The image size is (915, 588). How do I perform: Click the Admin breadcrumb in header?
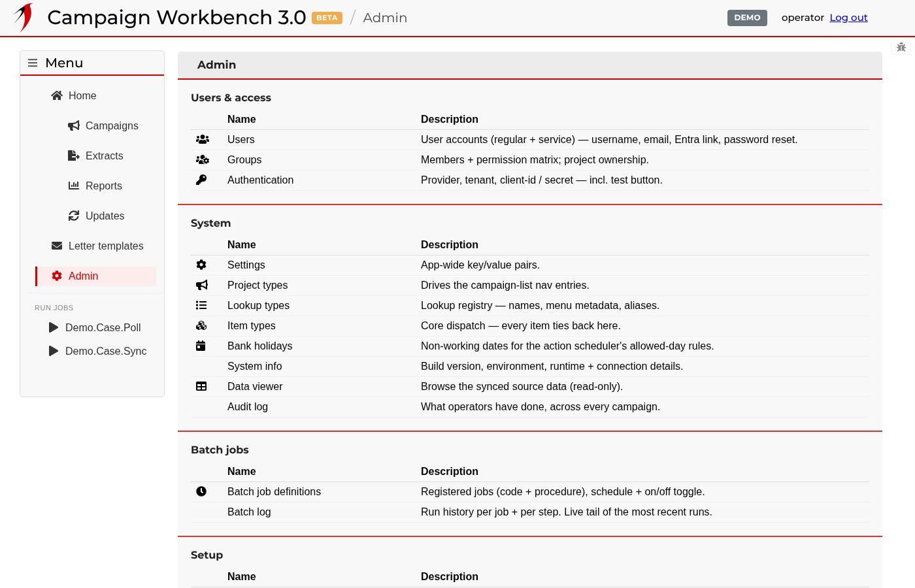(385, 18)
